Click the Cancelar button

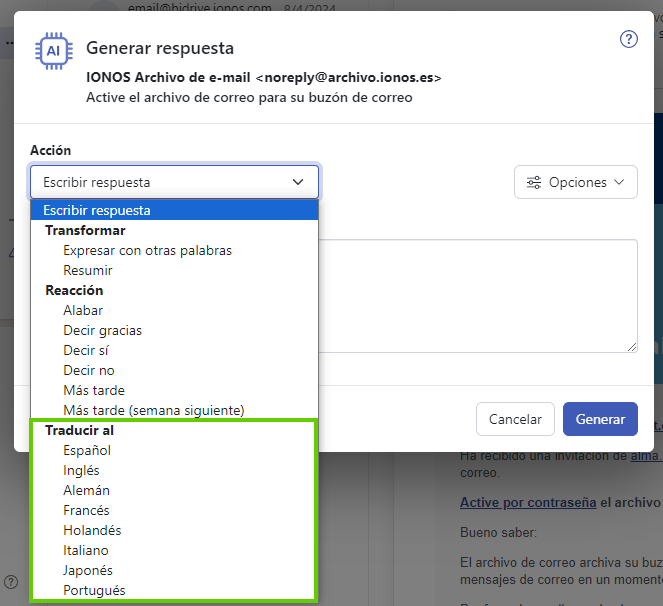(515, 419)
